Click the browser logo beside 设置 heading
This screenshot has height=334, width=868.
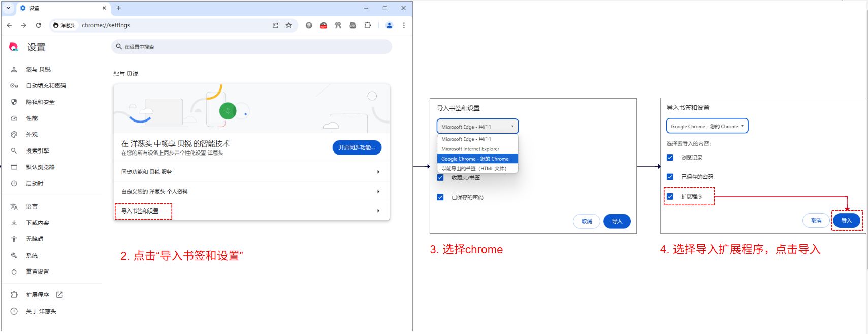pos(14,47)
